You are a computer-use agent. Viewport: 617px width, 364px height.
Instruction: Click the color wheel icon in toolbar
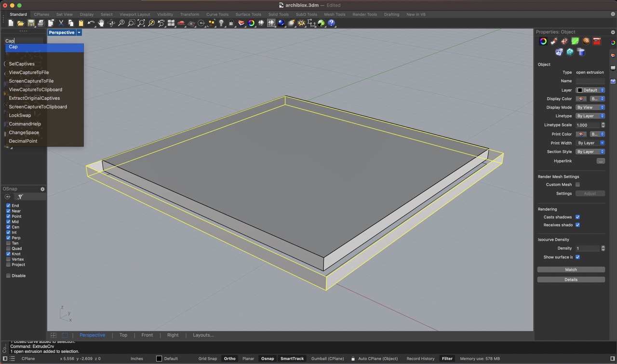(x=251, y=23)
